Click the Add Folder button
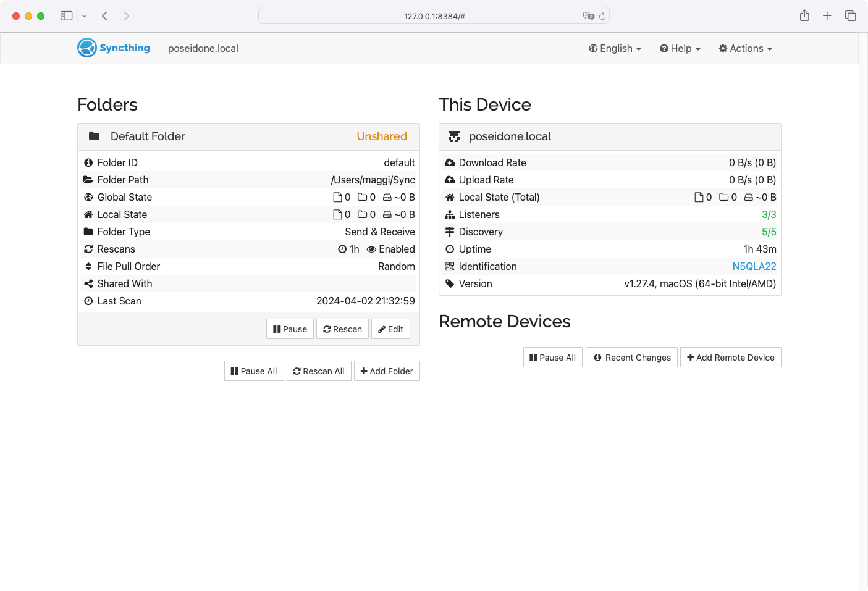Viewport: 868px width, 591px height. (x=387, y=371)
